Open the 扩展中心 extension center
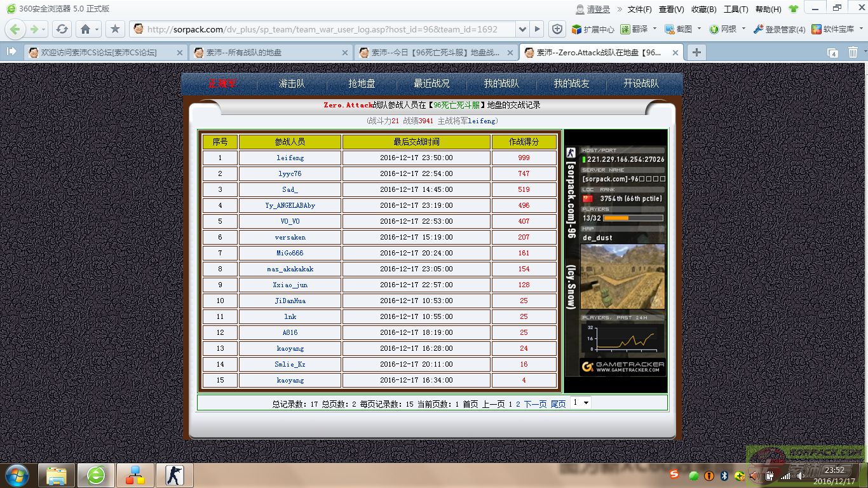The width and height of the screenshot is (868, 488). tap(593, 29)
